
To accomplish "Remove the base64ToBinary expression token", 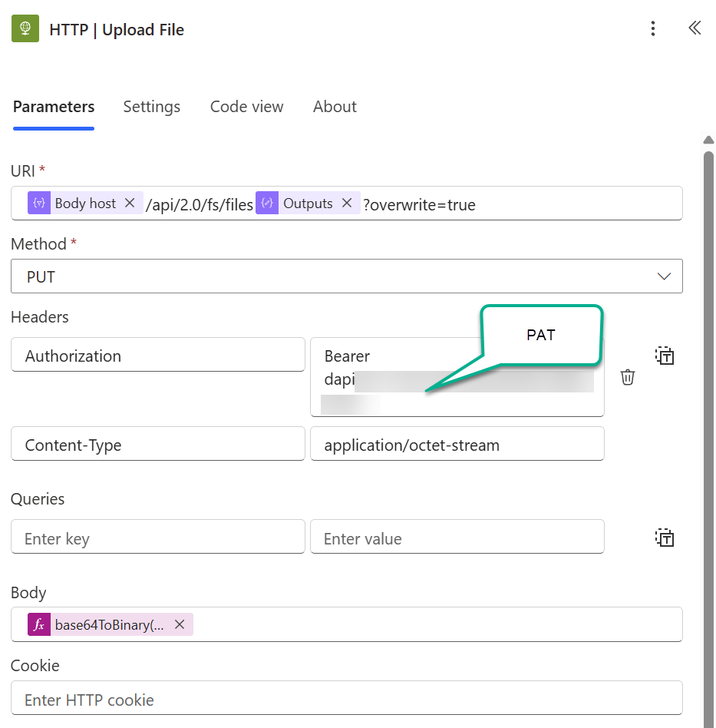I will pos(180,624).
